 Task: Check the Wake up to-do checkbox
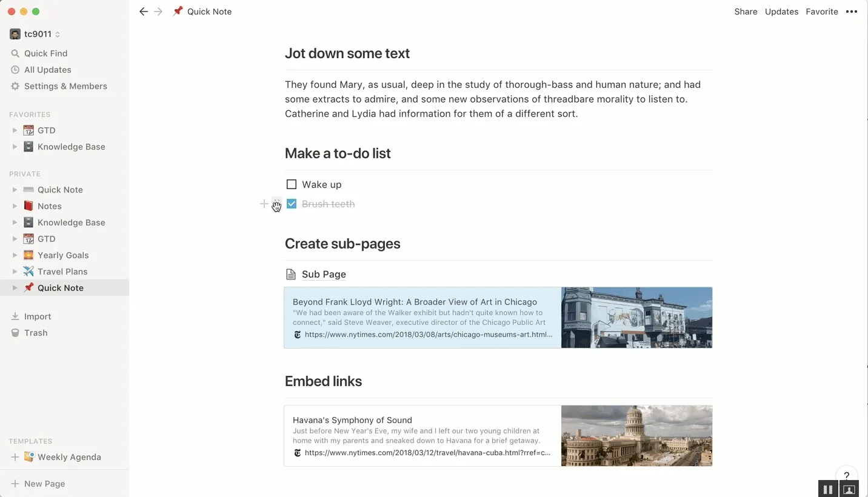(x=292, y=184)
